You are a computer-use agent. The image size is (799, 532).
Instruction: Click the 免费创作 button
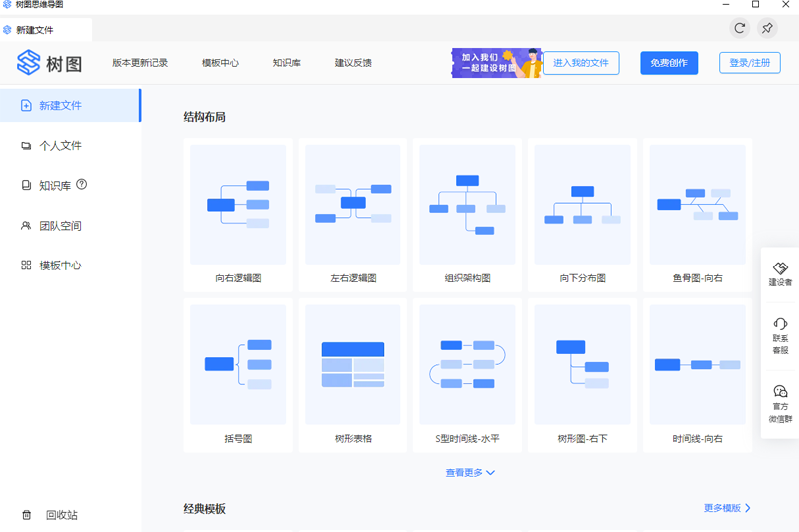coord(670,63)
